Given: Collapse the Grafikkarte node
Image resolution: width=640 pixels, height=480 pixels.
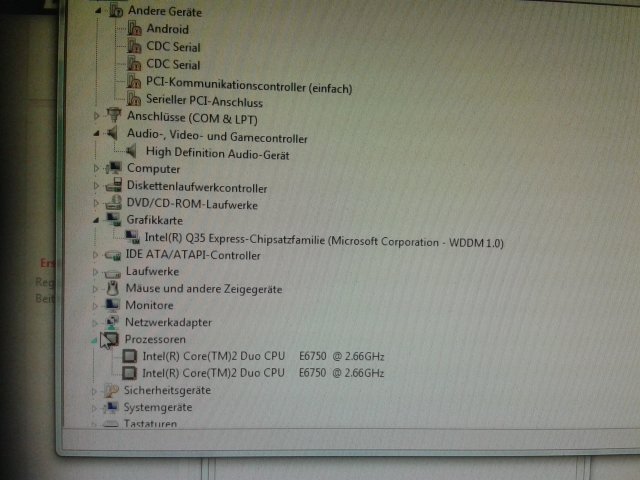Looking at the screenshot, I should [x=96, y=220].
